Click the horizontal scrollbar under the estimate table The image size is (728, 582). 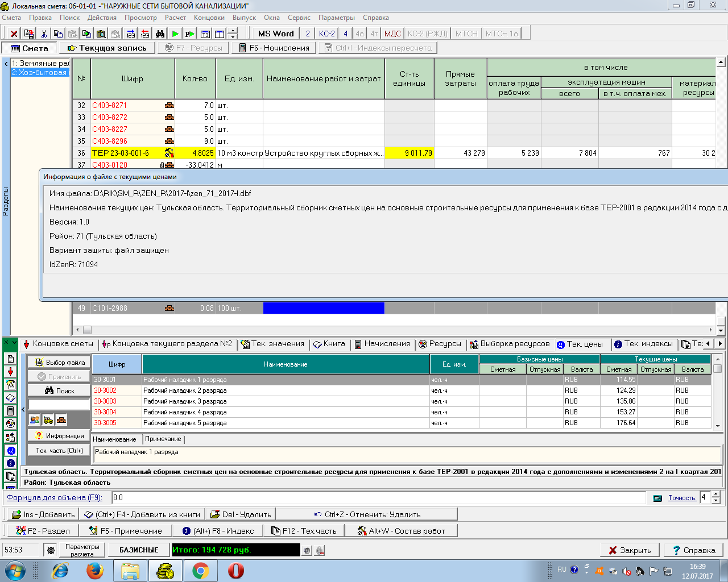coord(398,330)
